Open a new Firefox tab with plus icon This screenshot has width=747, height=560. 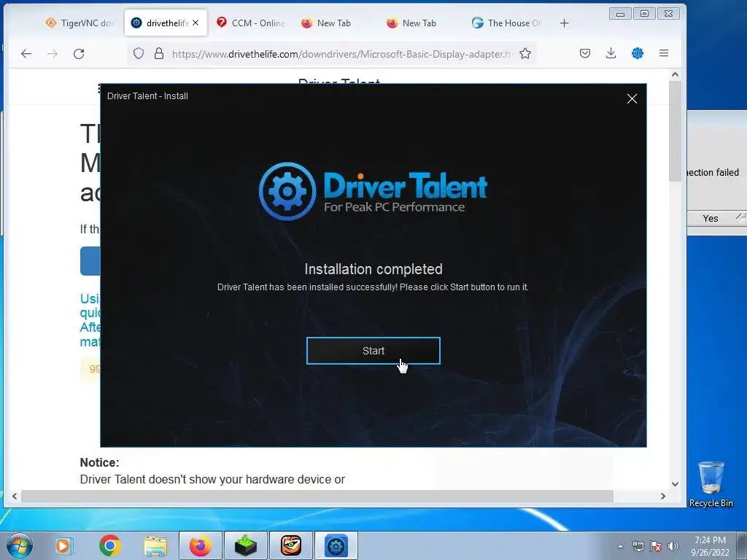point(564,23)
